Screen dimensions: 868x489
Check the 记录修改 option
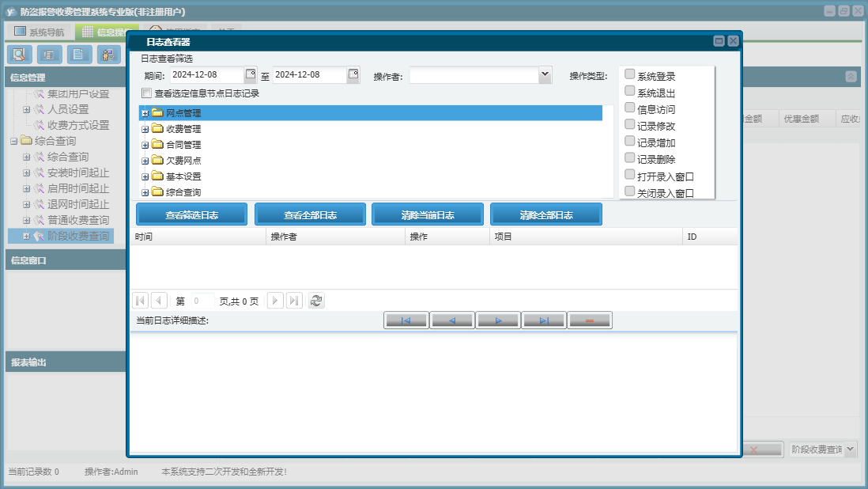[x=629, y=124]
